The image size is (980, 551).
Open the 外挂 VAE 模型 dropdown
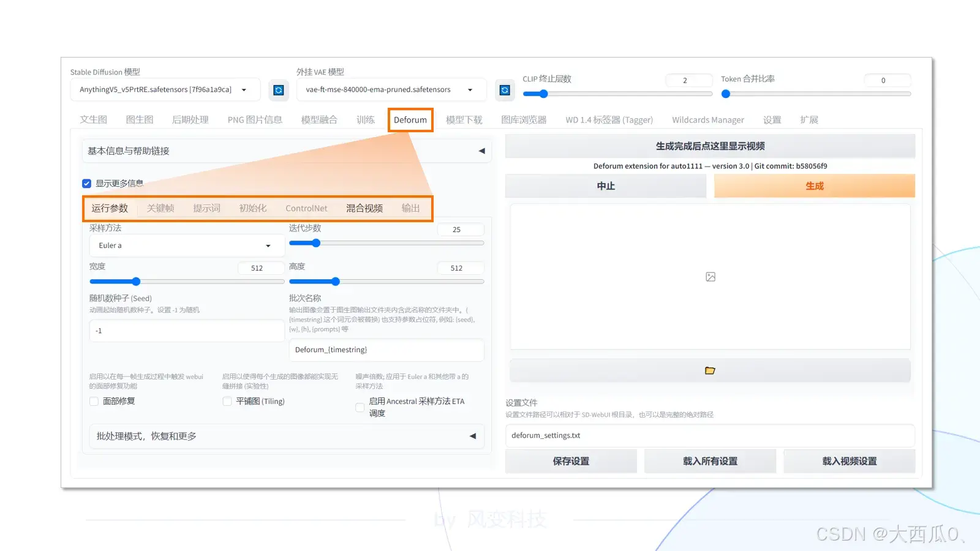391,90
